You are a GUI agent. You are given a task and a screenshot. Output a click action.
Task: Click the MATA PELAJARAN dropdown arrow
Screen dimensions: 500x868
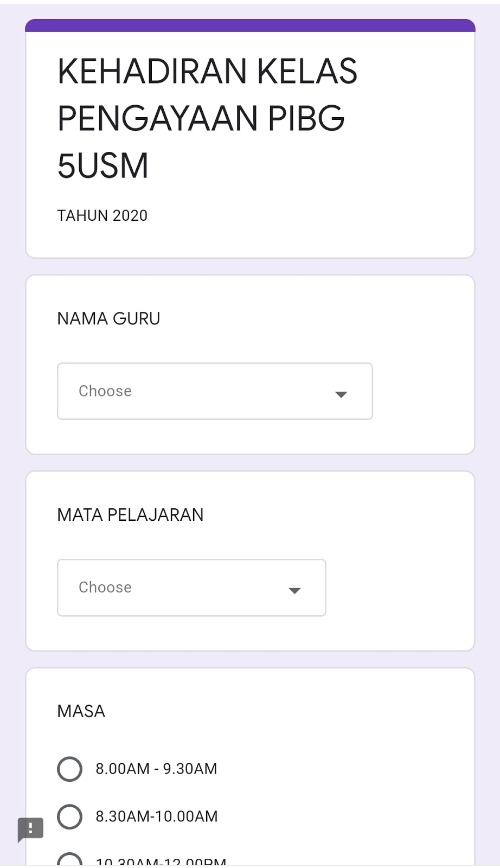pyautogui.click(x=294, y=591)
